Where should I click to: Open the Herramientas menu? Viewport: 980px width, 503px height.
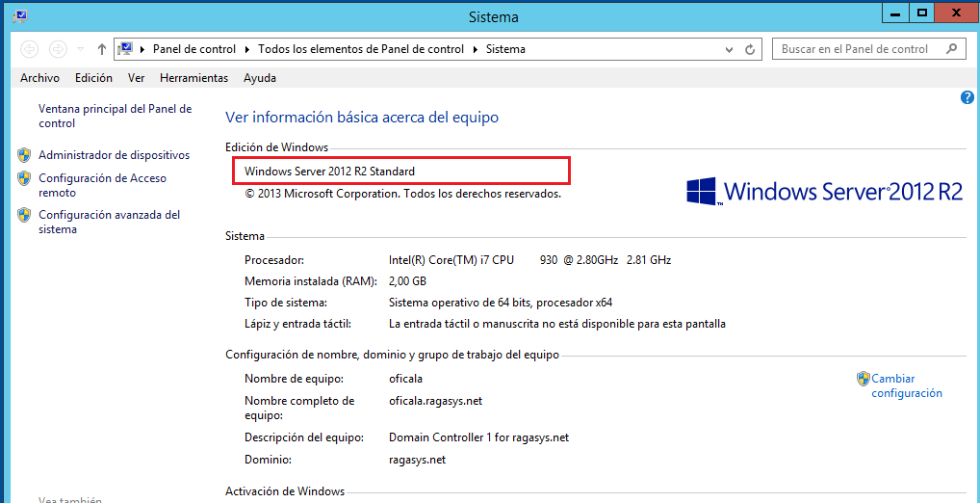coord(193,78)
